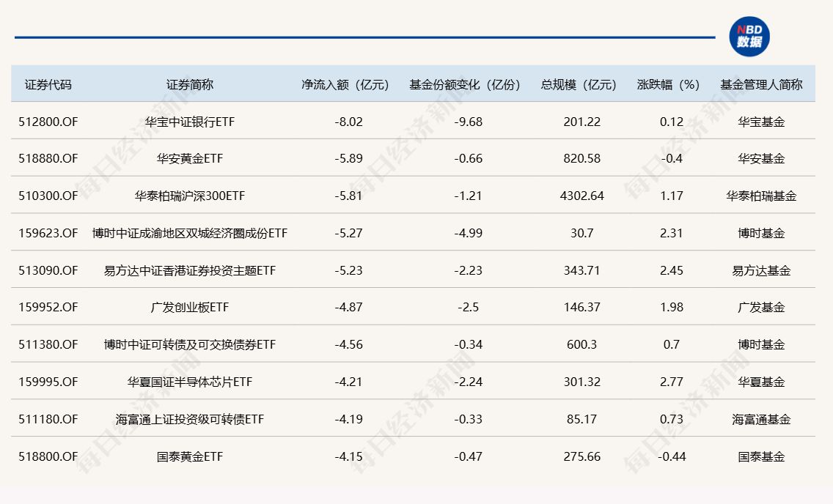Select share change value -4.99
Screen dimensions: 833x504
468,233
